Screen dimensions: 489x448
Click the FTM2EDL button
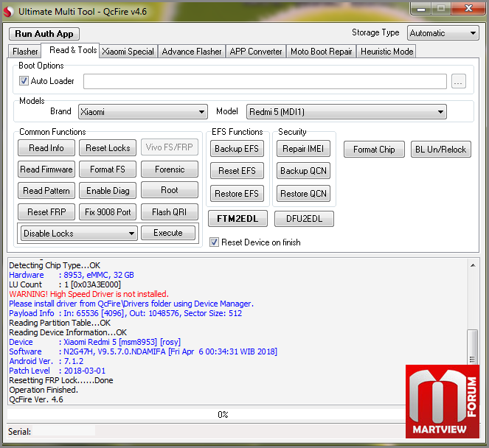(237, 218)
